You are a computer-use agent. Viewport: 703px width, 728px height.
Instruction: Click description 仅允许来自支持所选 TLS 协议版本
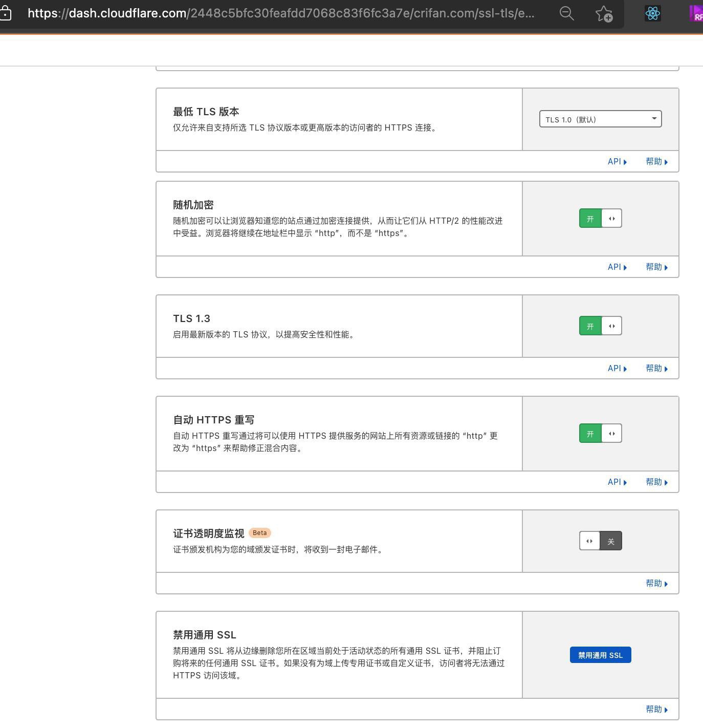pos(306,128)
